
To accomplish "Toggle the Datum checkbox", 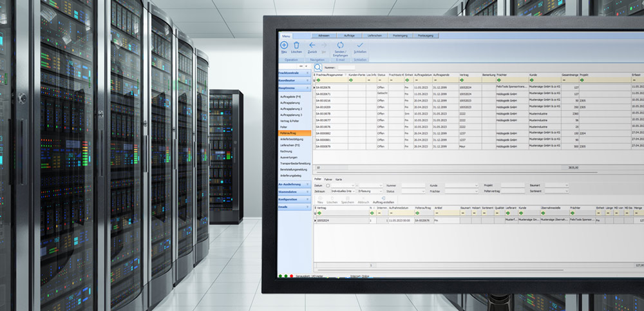I will click(x=328, y=185).
